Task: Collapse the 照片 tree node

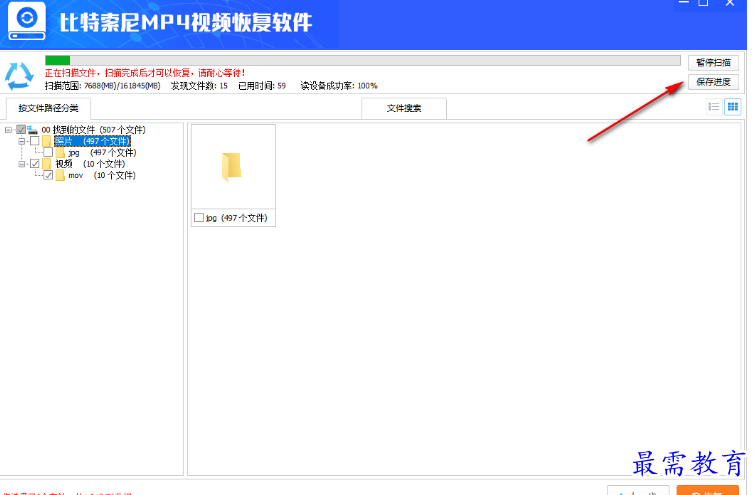Action: click(22, 141)
